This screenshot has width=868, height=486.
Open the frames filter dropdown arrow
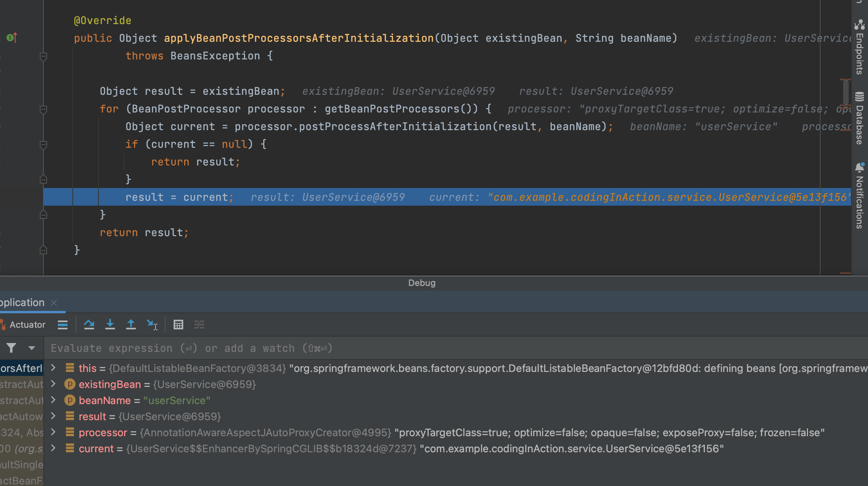pyautogui.click(x=32, y=348)
